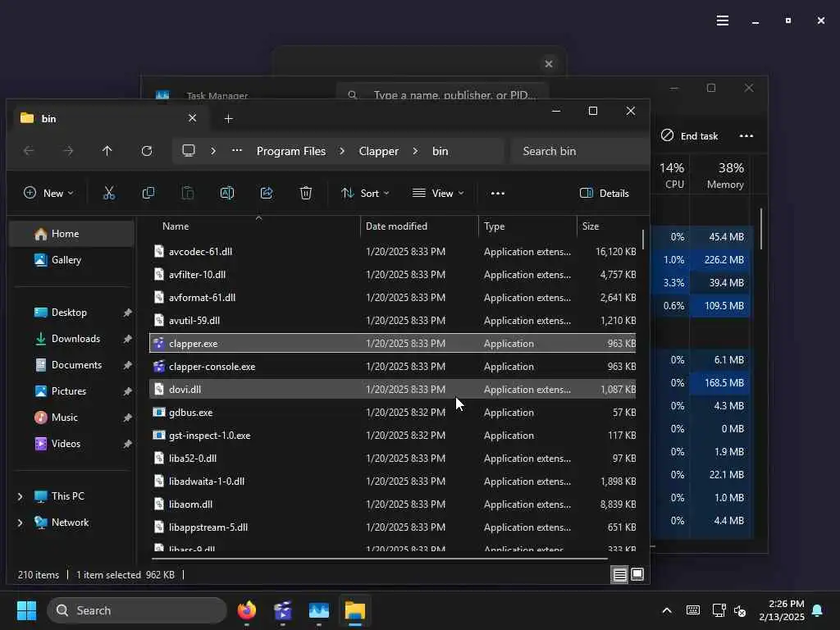Image resolution: width=840 pixels, height=630 pixels.
Task: Switch to details list view icon in status bar
Action: 620,575
